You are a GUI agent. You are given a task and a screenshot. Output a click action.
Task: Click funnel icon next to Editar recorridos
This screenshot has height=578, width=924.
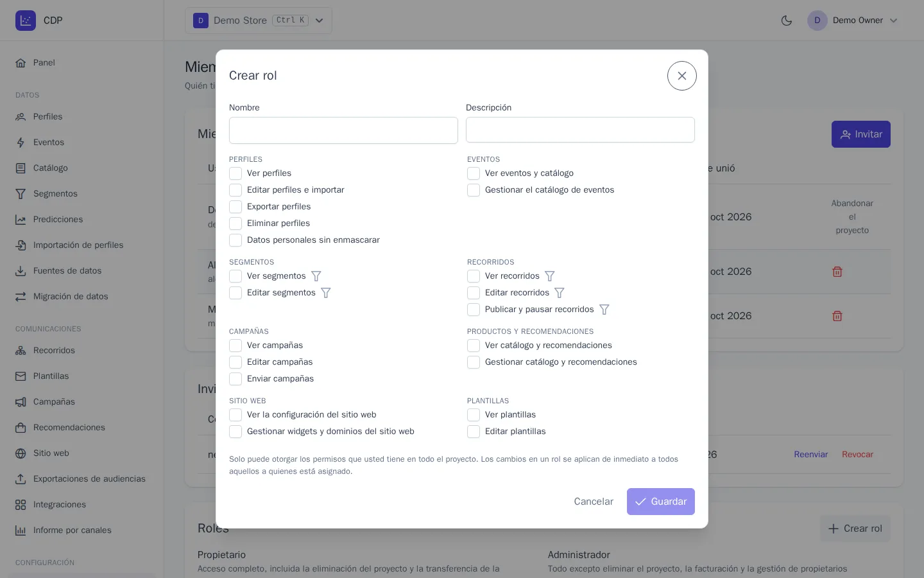(x=560, y=293)
